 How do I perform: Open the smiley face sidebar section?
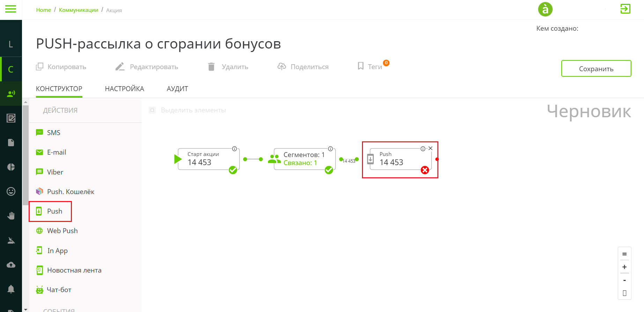tap(11, 191)
